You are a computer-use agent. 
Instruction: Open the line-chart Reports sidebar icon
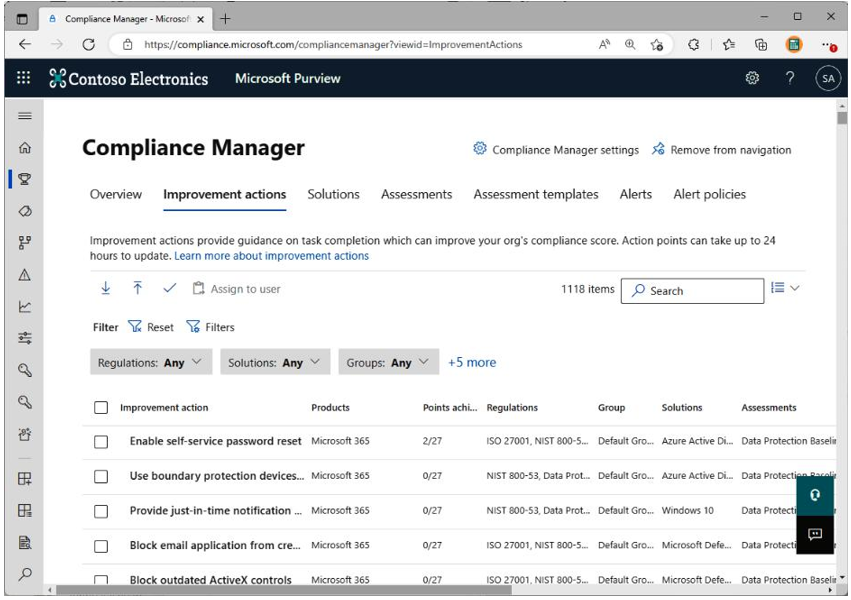point(24,307)
